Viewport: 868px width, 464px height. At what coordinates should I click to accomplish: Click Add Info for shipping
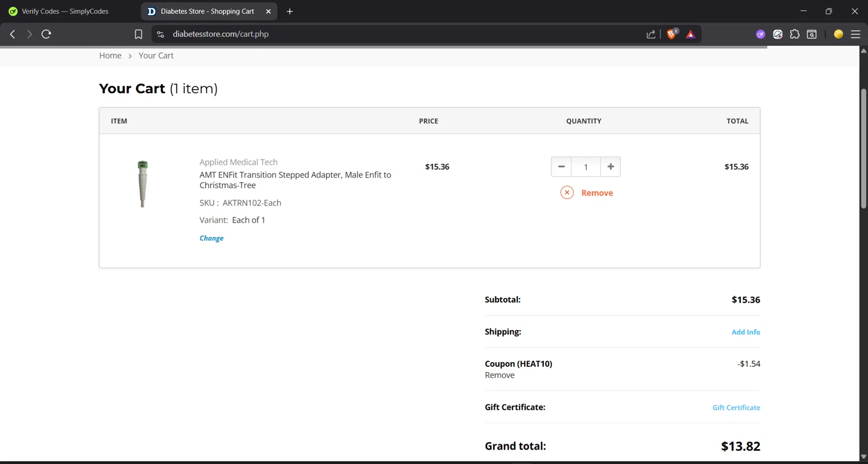point(746,332)
